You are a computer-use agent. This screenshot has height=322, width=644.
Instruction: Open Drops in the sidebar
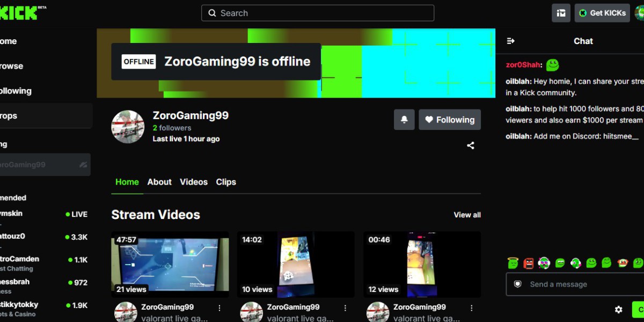pos(45,116)
